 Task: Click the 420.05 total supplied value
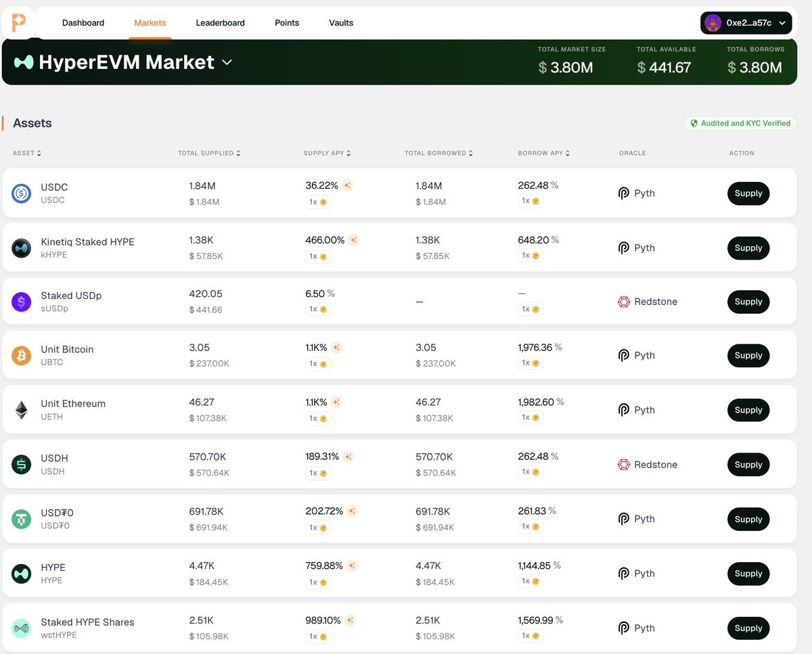[x=206, y=294]
